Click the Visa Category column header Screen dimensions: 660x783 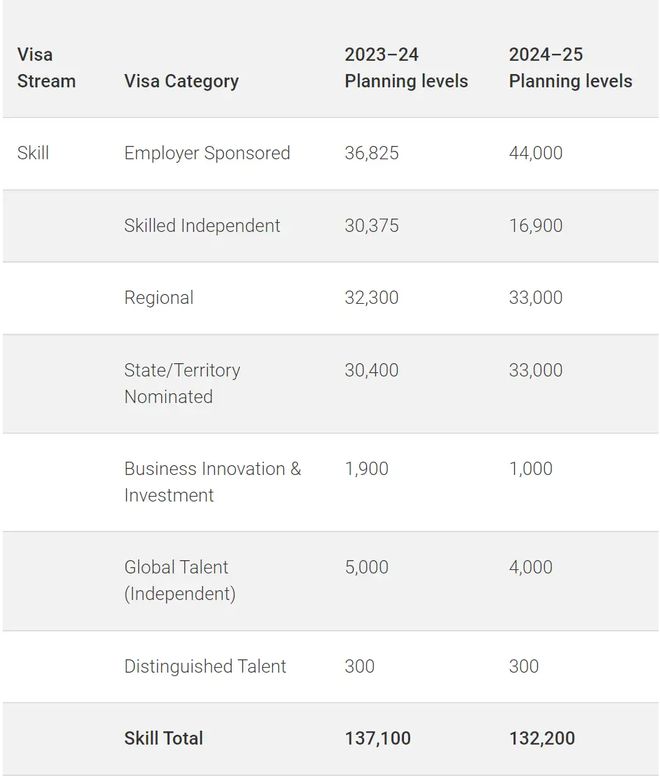(x=181, y=81)
